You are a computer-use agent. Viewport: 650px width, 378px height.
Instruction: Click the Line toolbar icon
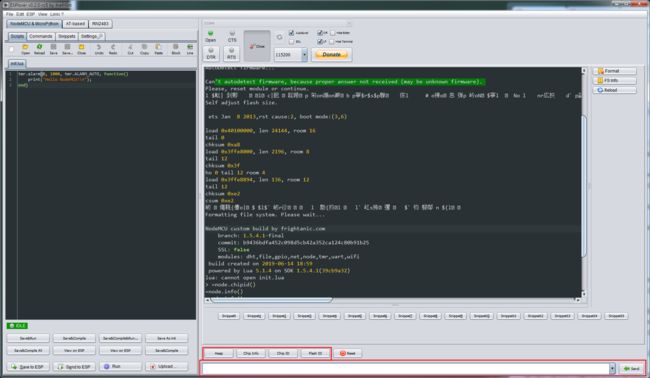pos(190,49)
